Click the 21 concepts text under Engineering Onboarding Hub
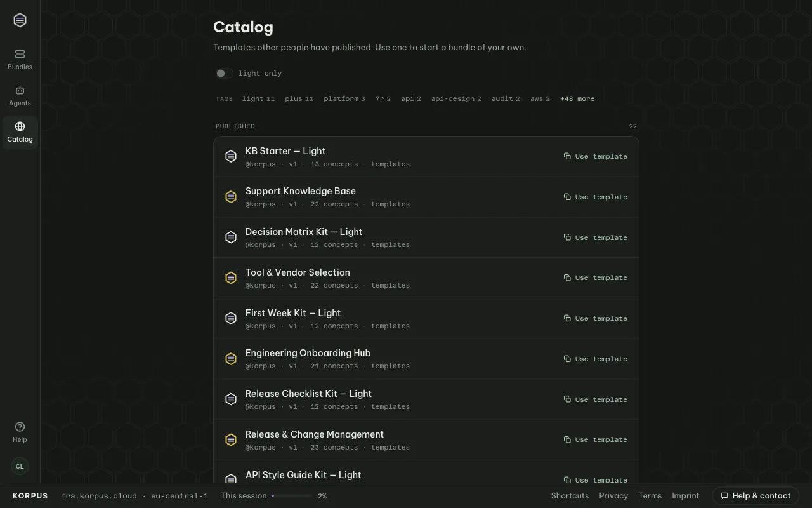Screen dimensions: 812x508 pyautogui.click(x=334, y=366)
